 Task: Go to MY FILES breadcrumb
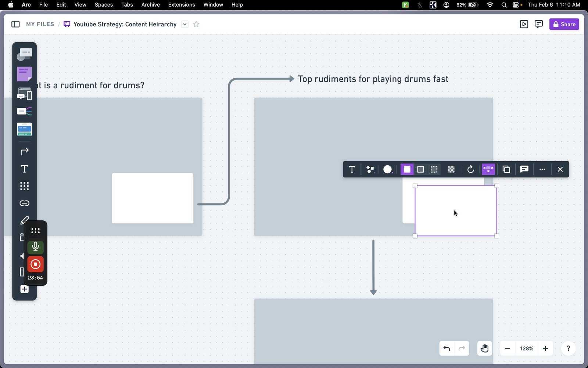(40, 24)
